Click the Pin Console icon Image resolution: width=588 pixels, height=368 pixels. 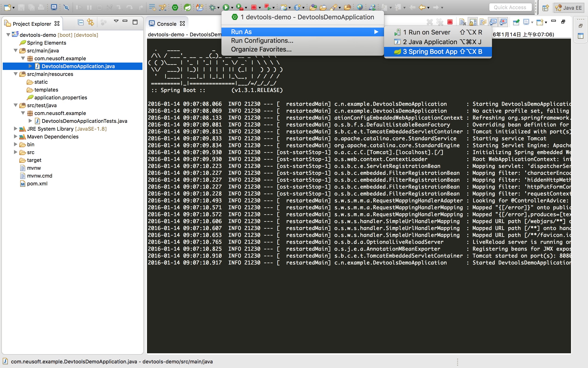(x=516, y=22)
